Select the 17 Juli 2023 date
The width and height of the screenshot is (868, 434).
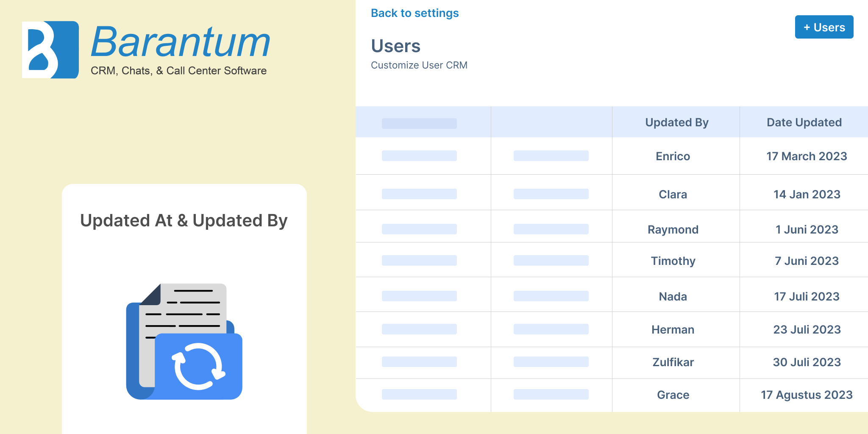[x=807, y=297]
